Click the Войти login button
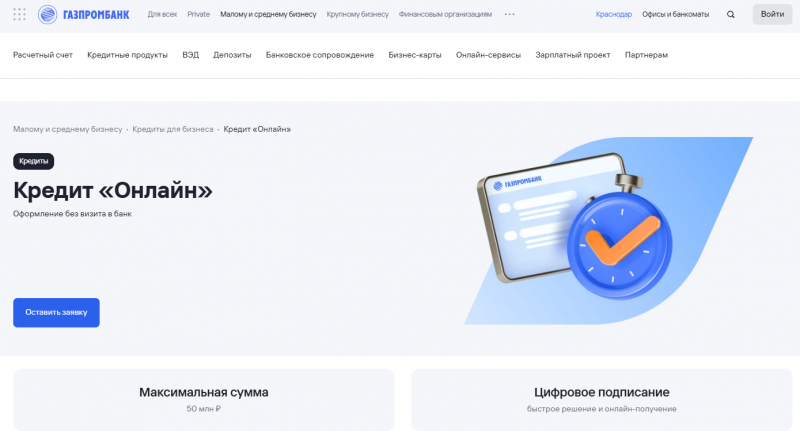Screen dimensions: 800x431 [x=772, y=14]
